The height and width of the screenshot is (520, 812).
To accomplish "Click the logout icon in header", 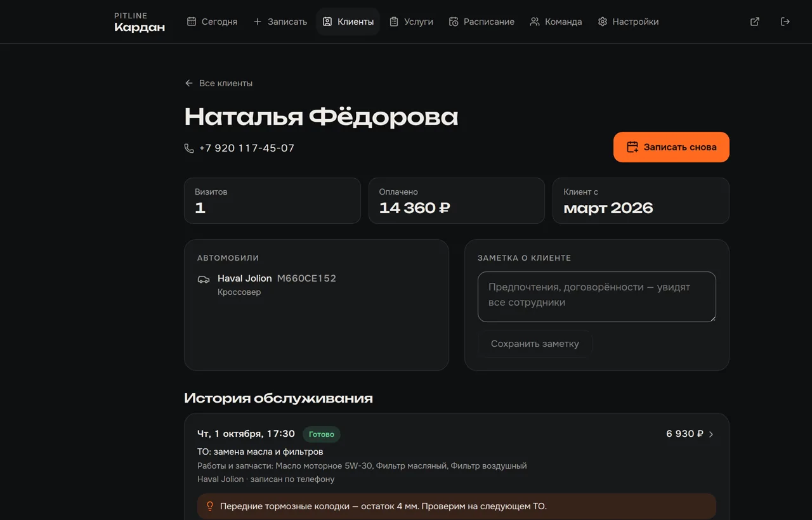I will pyautogui.click(x=785, y=22).
